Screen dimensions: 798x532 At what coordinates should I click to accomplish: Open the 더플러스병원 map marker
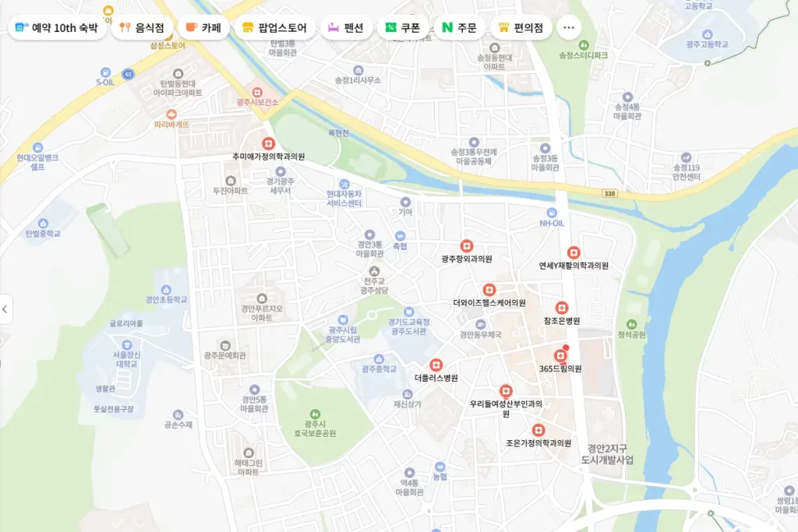(x=436, y=365)
